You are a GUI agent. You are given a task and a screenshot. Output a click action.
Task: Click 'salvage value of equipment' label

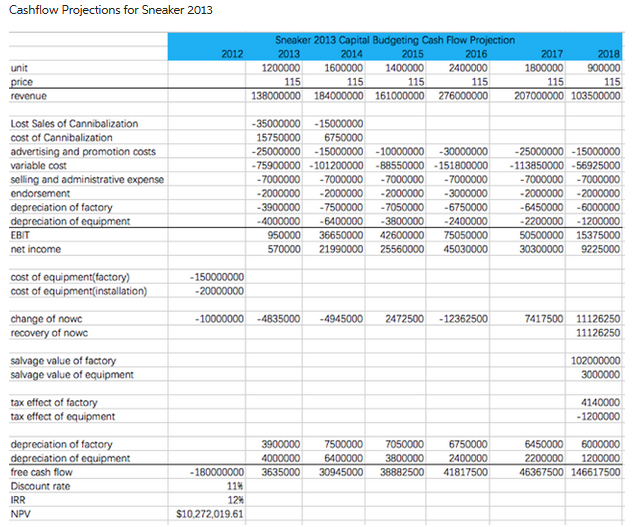point(72,375)
